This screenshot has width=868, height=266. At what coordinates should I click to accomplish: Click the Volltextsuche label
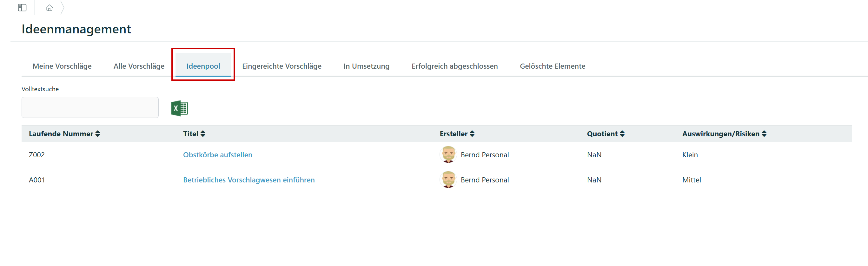coord(40,89)
